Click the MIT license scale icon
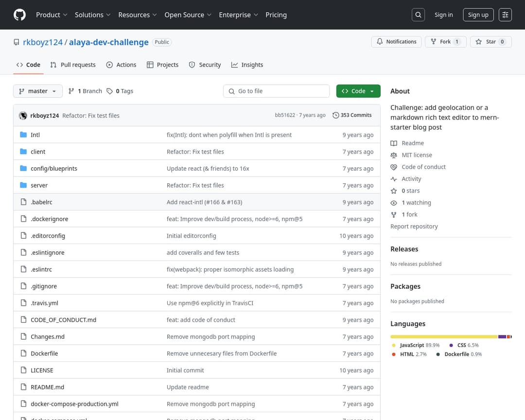The width and height of the screenshot is (525, 420). (394, 155)
